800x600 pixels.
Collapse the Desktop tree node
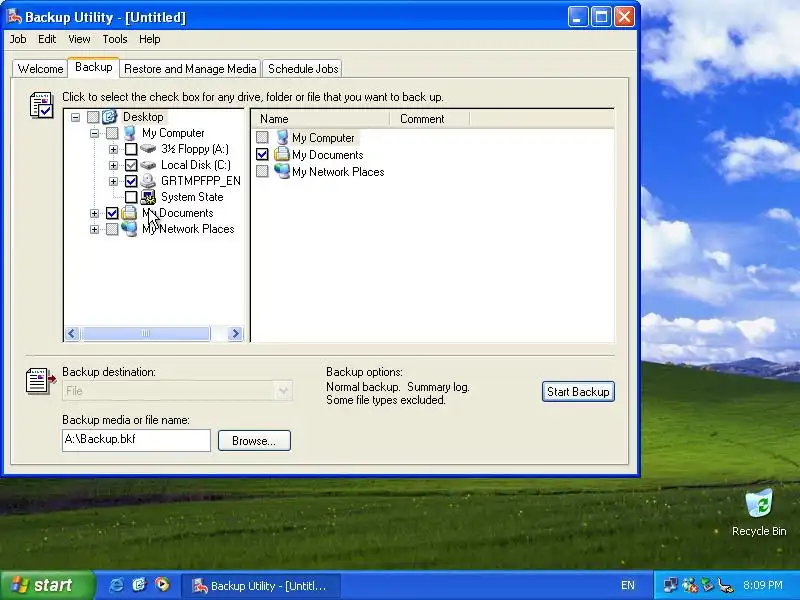(76, 117)
